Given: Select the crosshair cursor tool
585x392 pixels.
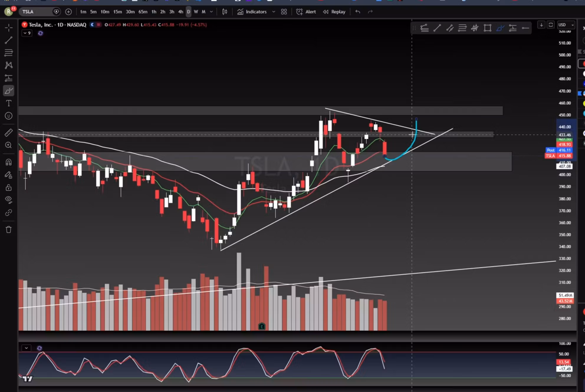Looking at the screenshot, I should [x=9, y=28].
